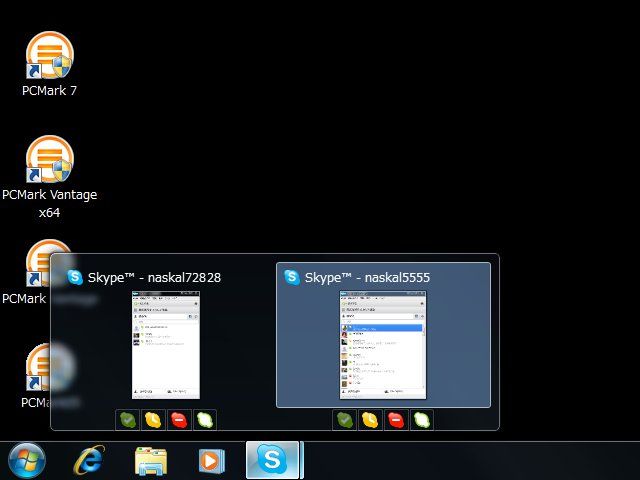
Task: Set naskal72828 status to Online with green check
Action: pos(128,420)
